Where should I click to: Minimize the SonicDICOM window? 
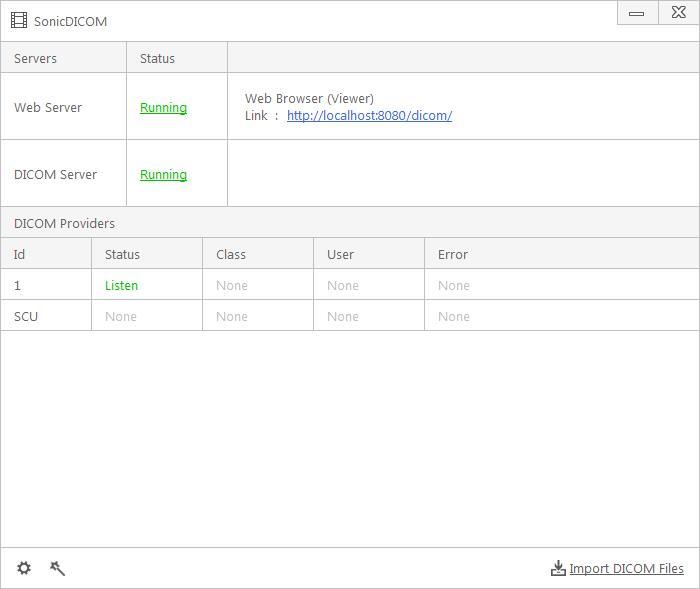click(x=637, y=13)
